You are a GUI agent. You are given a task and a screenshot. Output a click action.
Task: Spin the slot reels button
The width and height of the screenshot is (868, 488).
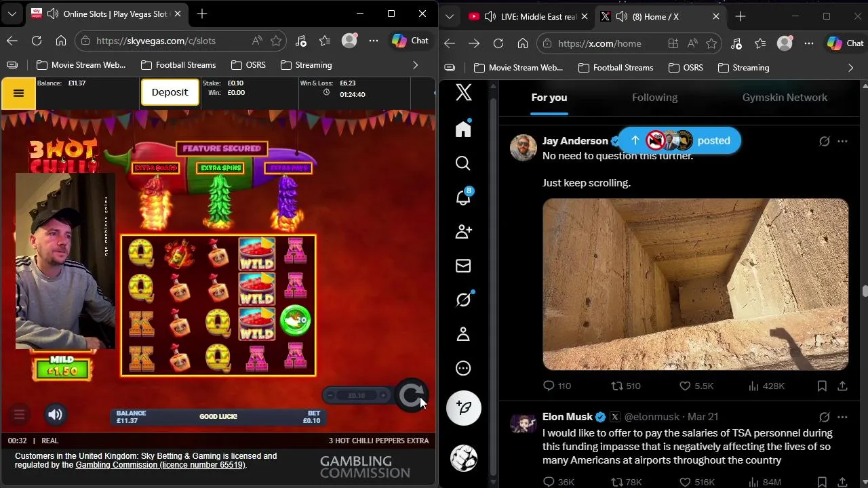point(412,396)
